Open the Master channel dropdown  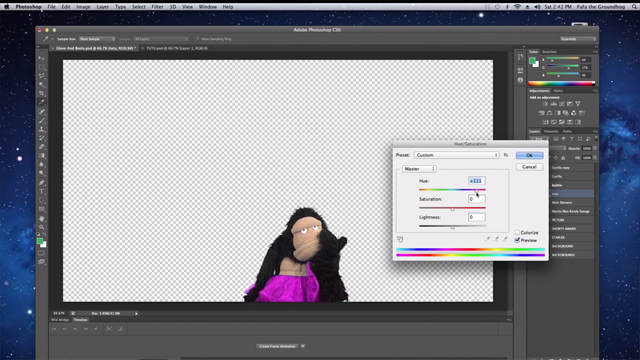point(419,169)
